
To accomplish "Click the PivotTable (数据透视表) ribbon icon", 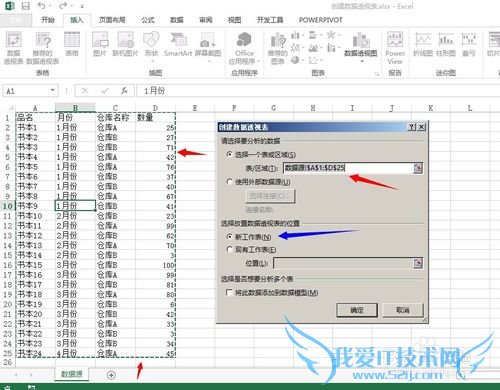I will pyautogui.click(x=13, y=47).
